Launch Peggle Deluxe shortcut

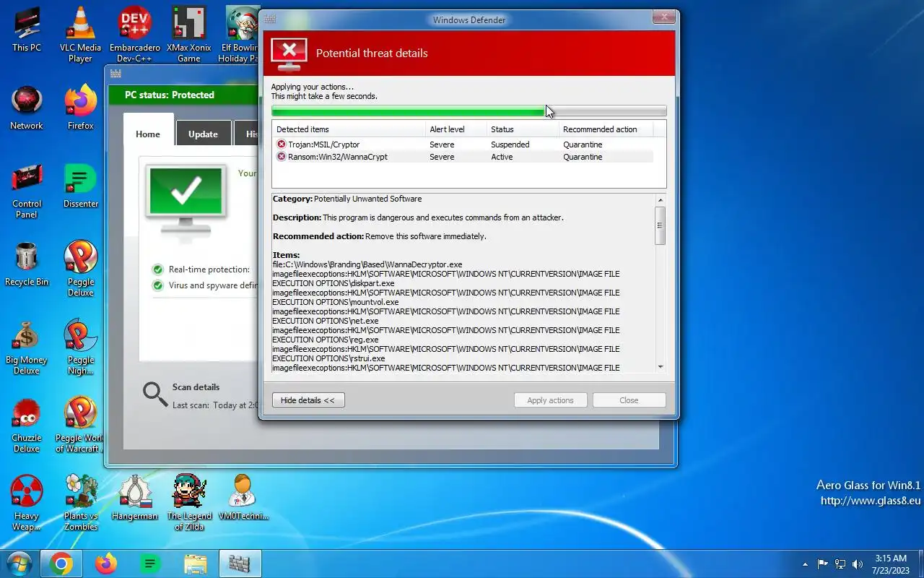click(80, 269)
